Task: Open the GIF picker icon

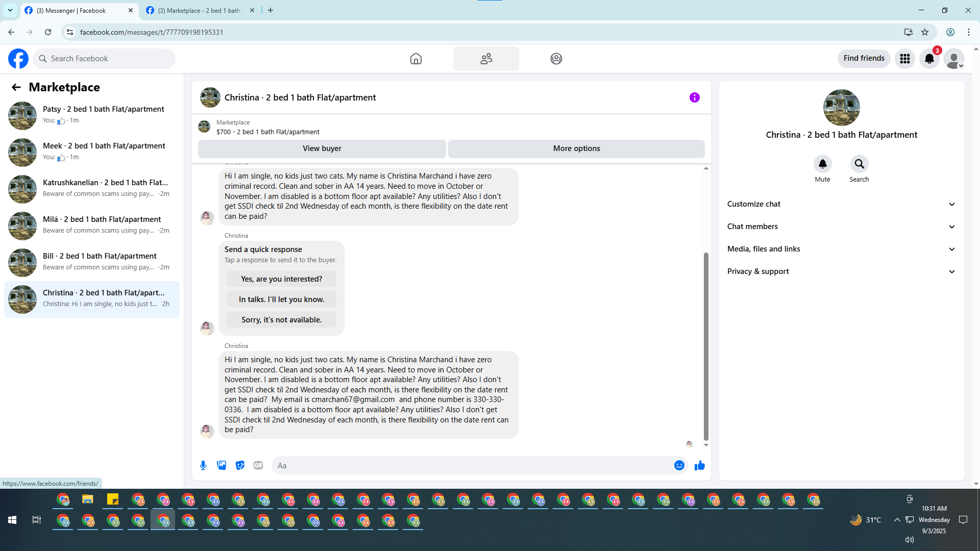Action: click(258, 465)
